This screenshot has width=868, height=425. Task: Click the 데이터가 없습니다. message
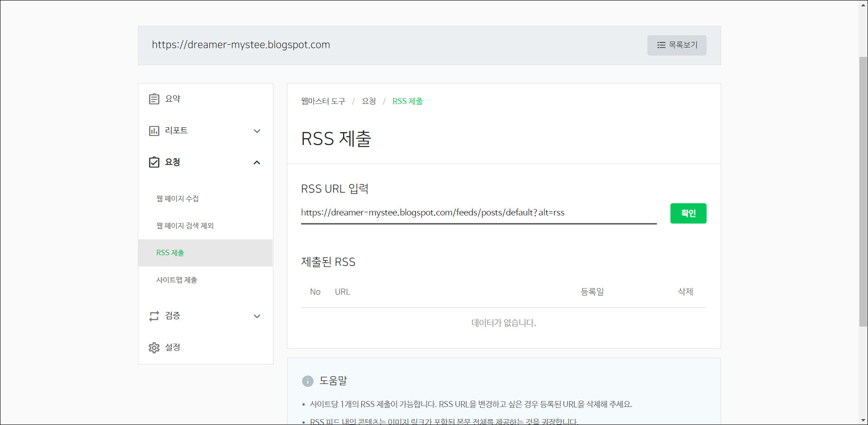point(504,323)
